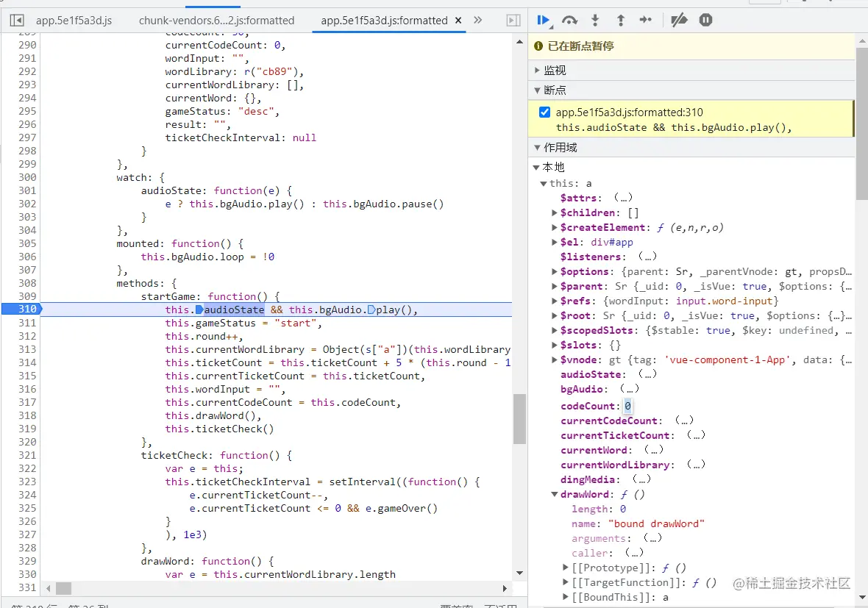This screenshot has height=608, width=868.
Task: Select app.5e1f5a3d.js:formatted tab
Action: 384,21
